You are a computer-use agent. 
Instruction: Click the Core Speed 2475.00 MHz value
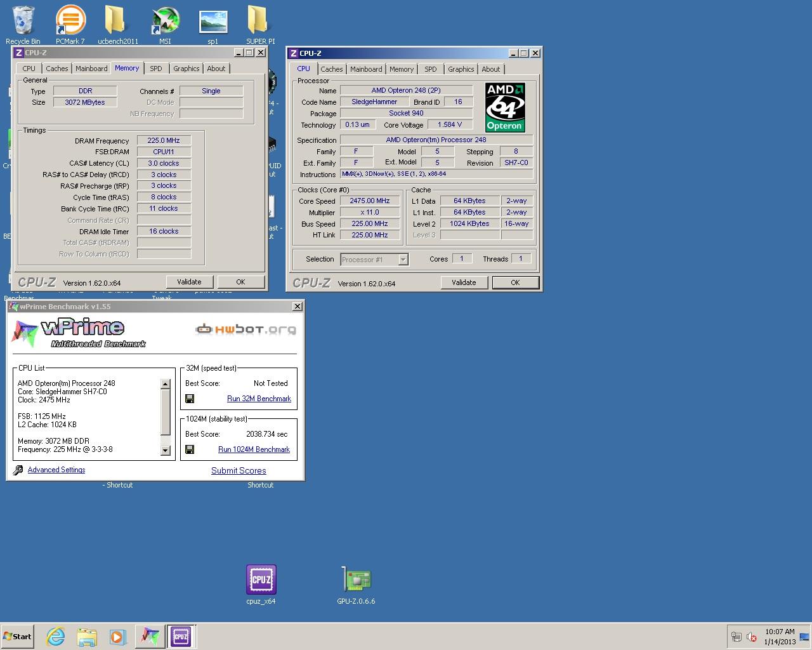(x=370, y=201)
